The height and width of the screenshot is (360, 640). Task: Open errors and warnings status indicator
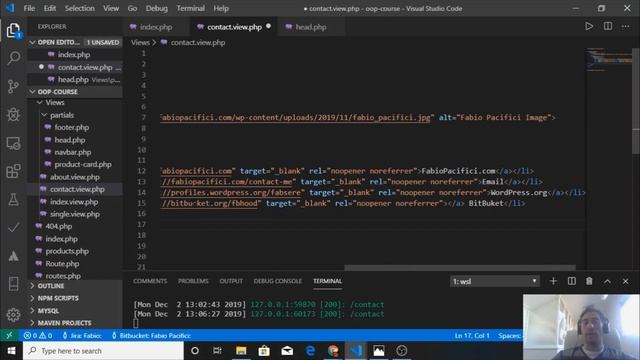(38, 336)
